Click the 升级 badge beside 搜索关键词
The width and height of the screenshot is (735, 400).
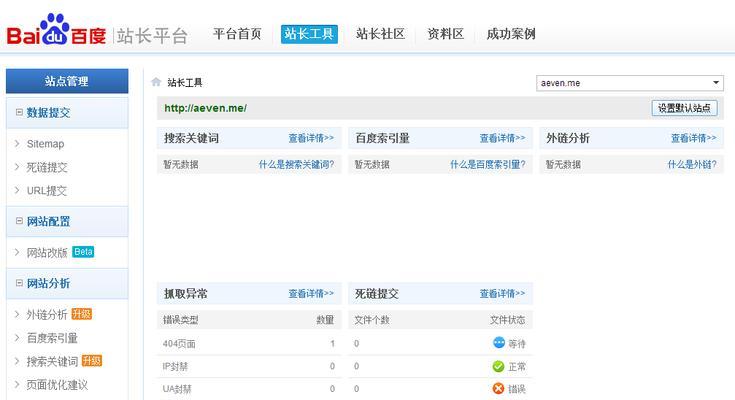click(x=92, y=361)
